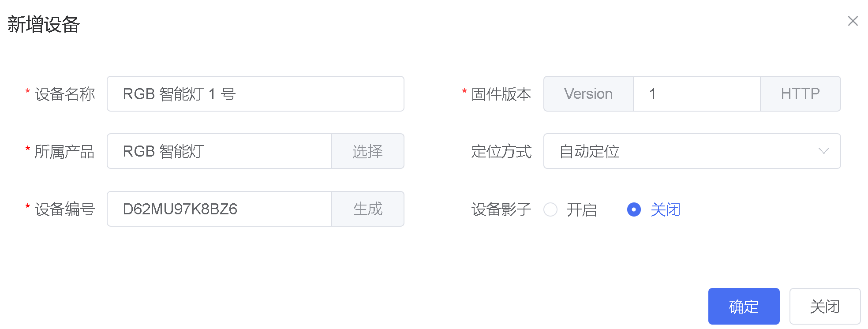Click the HTTP suffix addon

[x=800, y=94]
